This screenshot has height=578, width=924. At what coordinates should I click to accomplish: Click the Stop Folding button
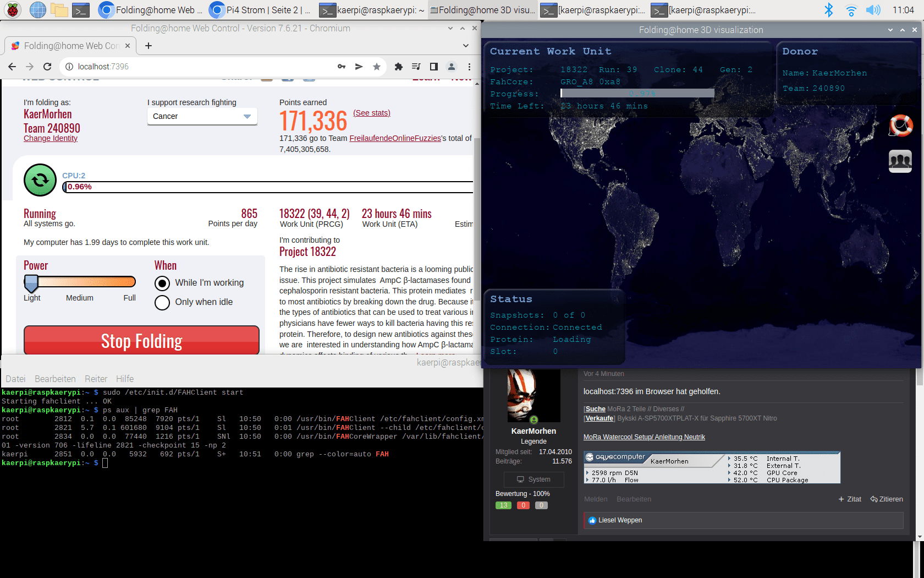pyautogui.click(x=141, y=340)
